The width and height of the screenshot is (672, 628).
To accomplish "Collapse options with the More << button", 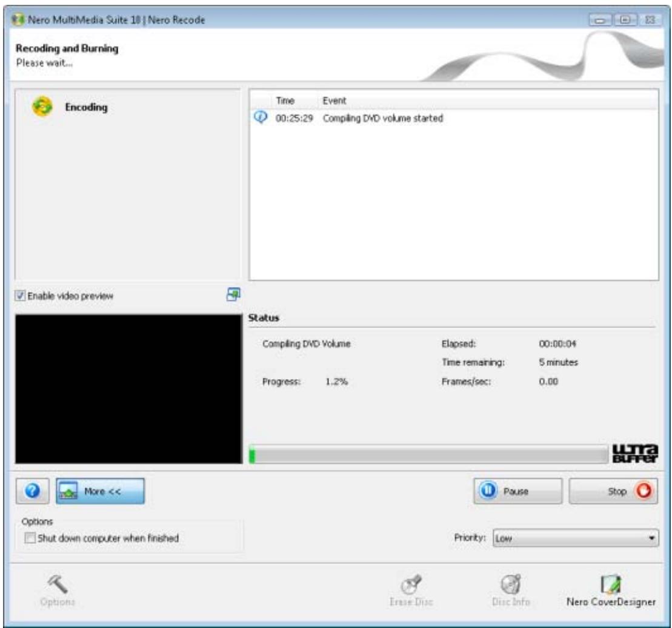I will [x=101, y=491].
